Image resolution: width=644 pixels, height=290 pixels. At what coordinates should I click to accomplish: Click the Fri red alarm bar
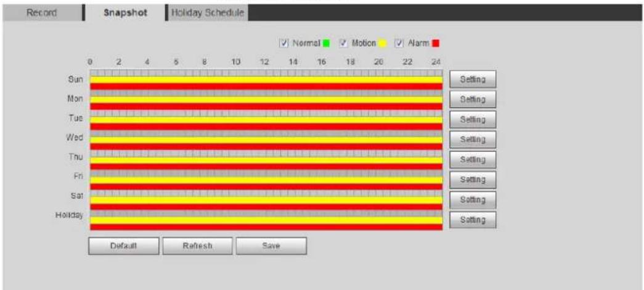click(x=266, y=187)
